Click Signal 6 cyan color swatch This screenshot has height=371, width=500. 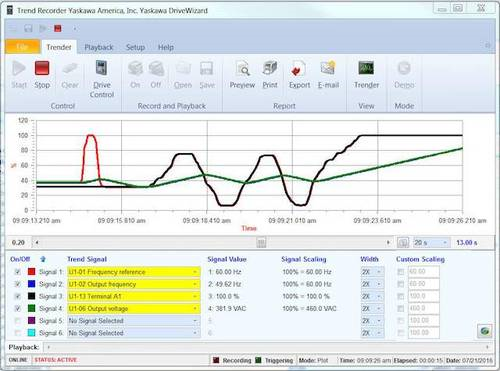pyautogui.click(x=32, y=333)
